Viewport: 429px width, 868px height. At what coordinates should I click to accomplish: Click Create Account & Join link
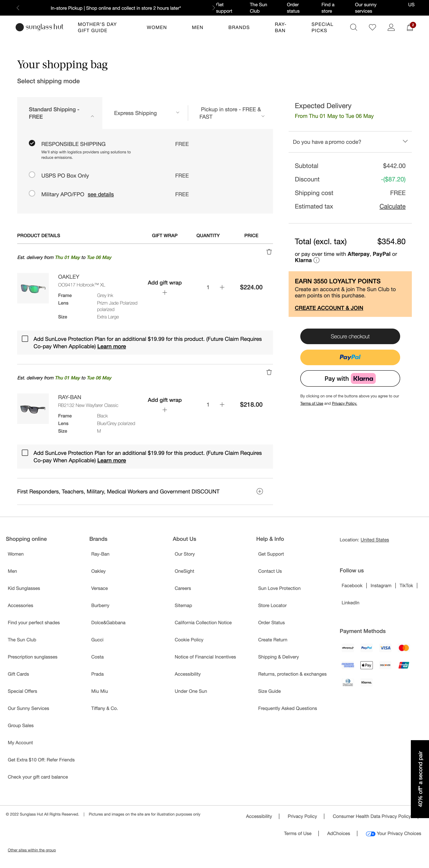[x=329, y=308]
